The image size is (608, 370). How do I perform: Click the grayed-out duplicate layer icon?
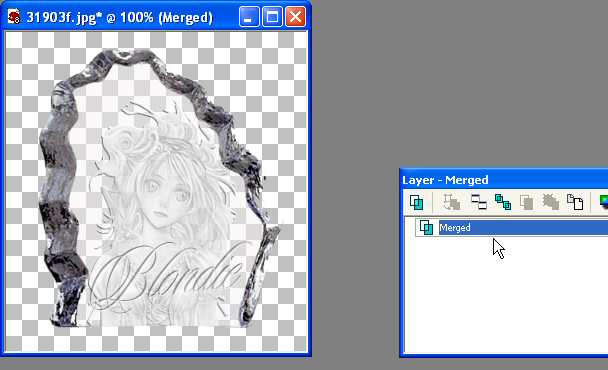click(526, 202)
